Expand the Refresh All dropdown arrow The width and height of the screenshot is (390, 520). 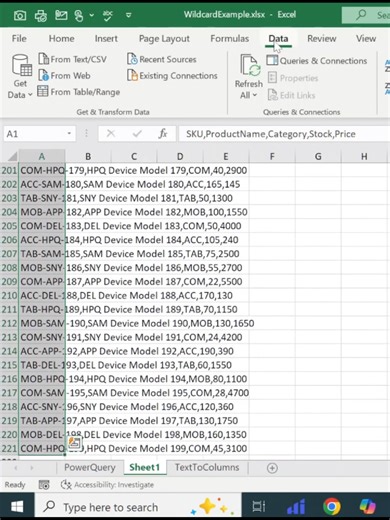[255, 95]
